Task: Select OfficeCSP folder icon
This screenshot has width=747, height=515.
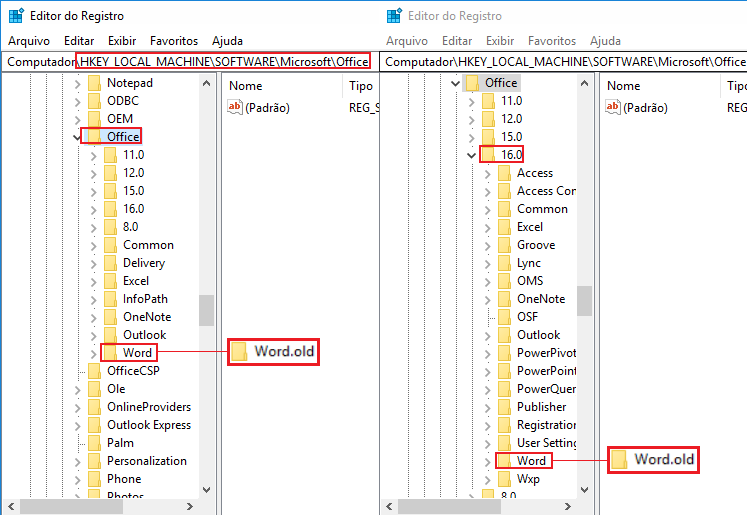Action: (x=94, y=371)
